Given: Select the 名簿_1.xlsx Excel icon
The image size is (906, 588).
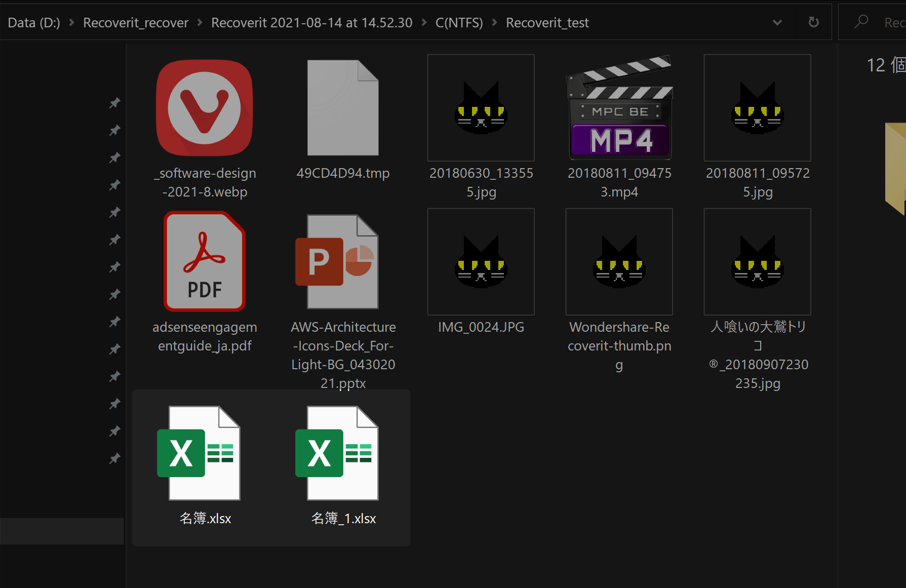Looking at the screenshot, I should tap(337, 453).
